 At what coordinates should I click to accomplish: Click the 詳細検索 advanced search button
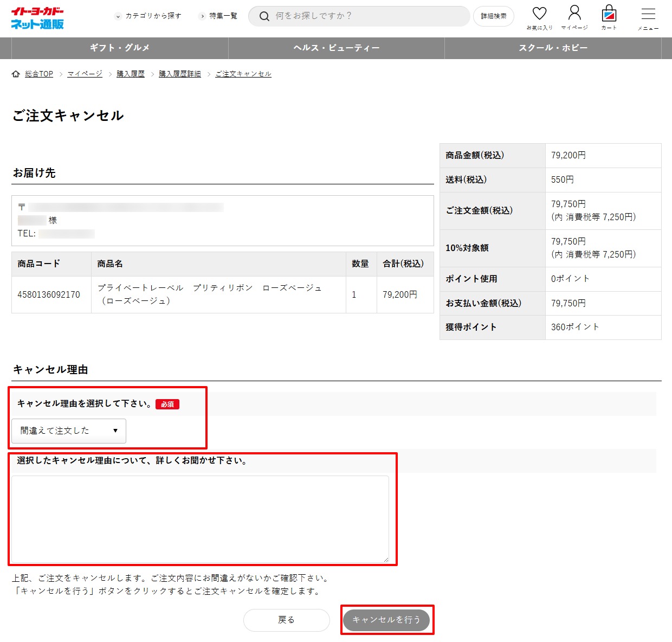click(x=494, y=16)
